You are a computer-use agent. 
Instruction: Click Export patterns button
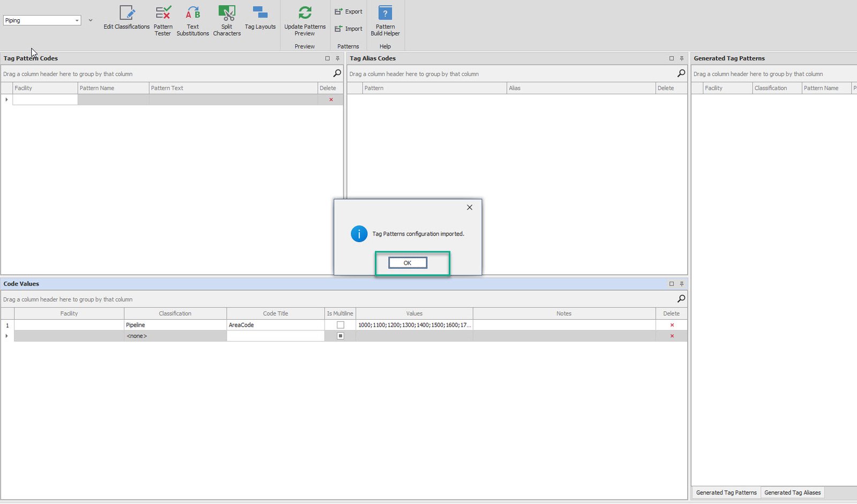tap(349, 11)
